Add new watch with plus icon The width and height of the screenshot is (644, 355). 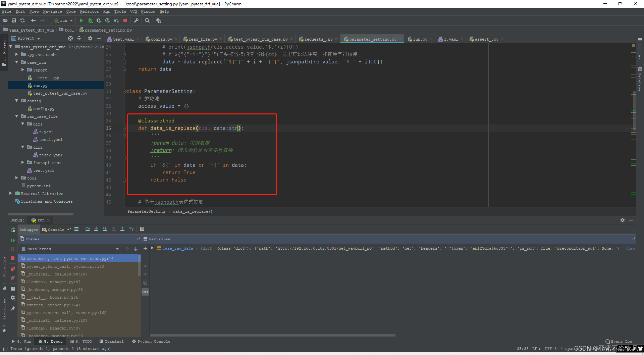point(145,248)
